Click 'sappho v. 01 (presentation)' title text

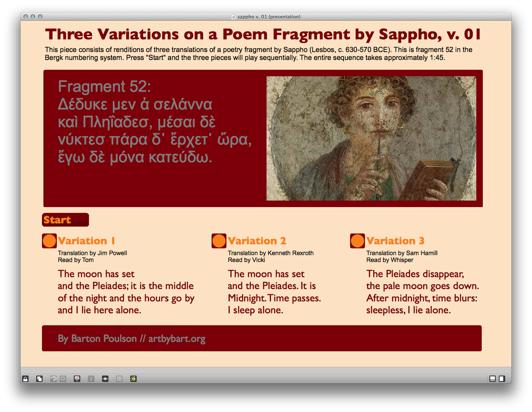[x=269, y=17]
